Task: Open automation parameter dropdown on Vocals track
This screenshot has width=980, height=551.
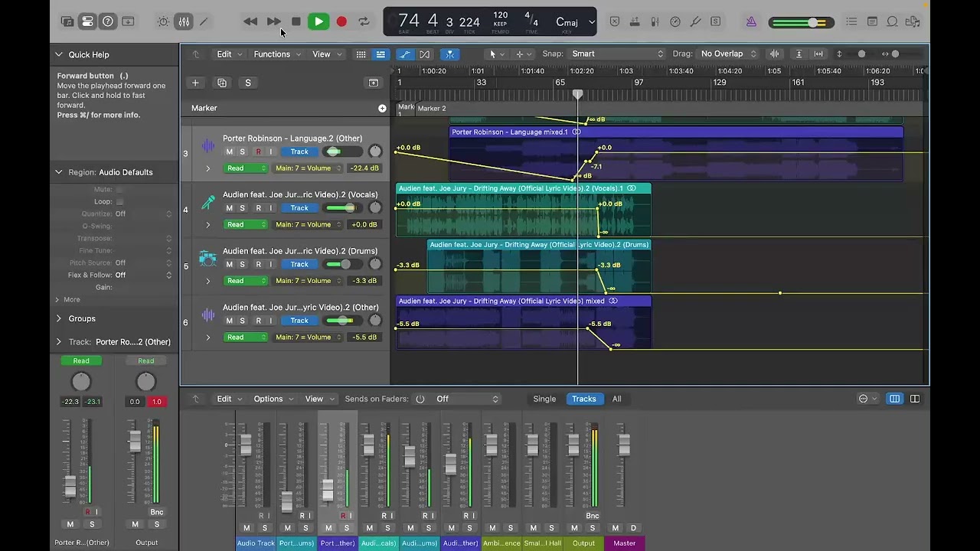Action: [x=308, y=224]
